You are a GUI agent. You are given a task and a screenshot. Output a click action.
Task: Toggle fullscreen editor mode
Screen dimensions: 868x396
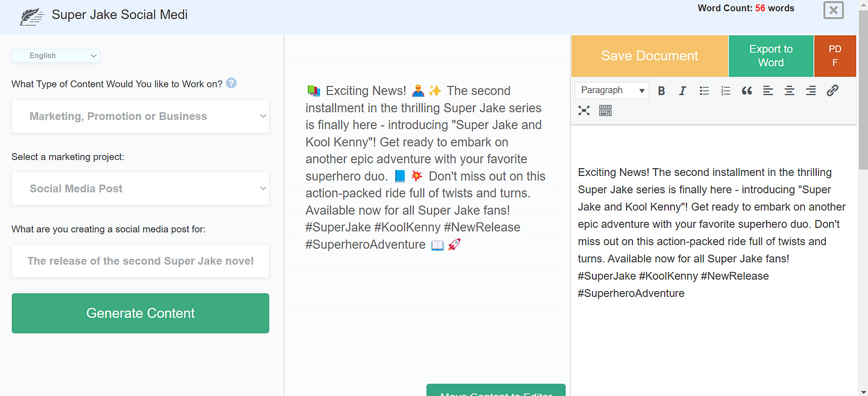[584, 110]
